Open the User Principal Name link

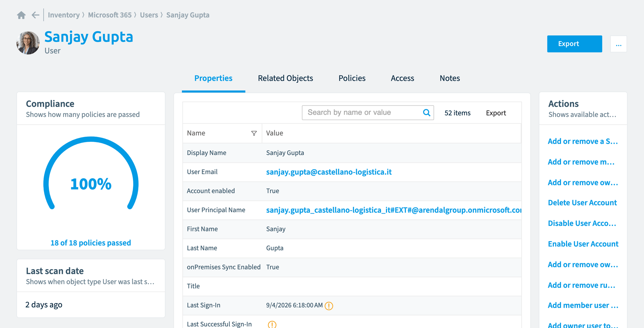[394, 210]
